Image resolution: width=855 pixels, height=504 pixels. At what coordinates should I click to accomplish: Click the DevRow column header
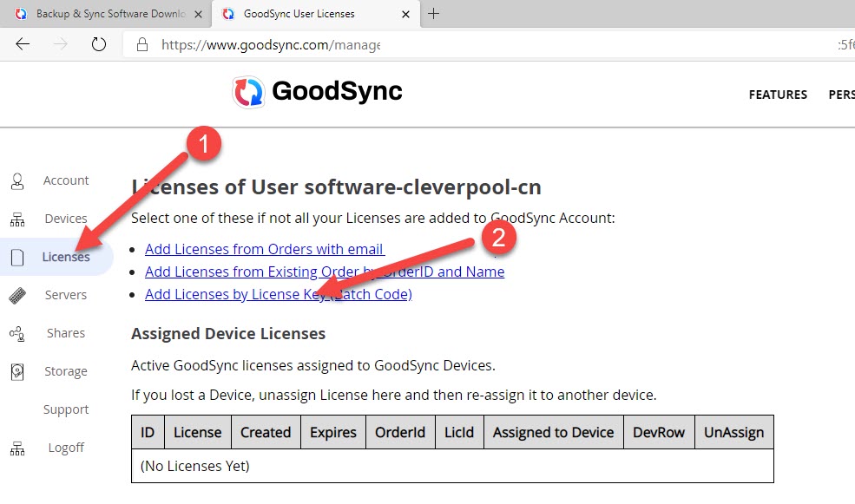[659, 432]
